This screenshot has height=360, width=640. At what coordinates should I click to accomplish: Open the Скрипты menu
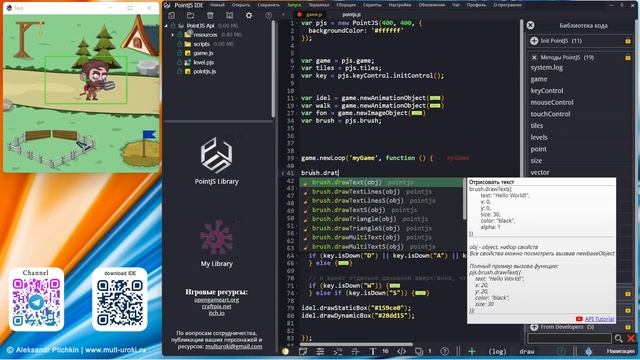(x=372, y=5)
